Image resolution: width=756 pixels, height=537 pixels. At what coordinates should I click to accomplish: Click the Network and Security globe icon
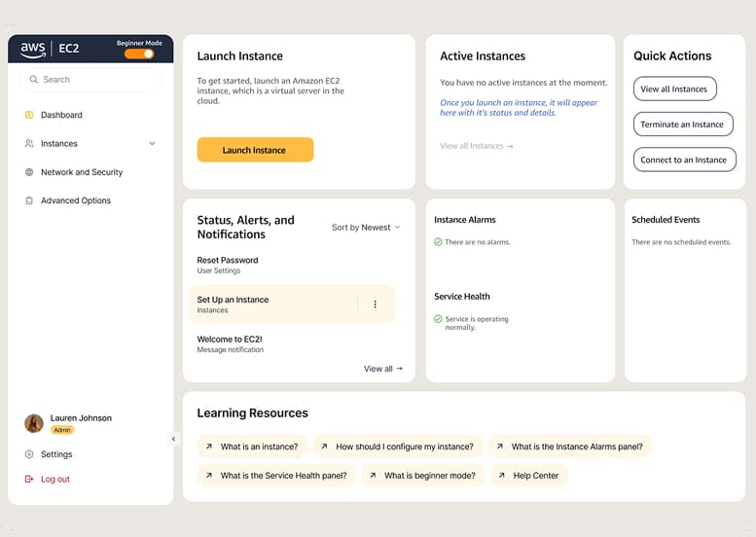[29, 172]
